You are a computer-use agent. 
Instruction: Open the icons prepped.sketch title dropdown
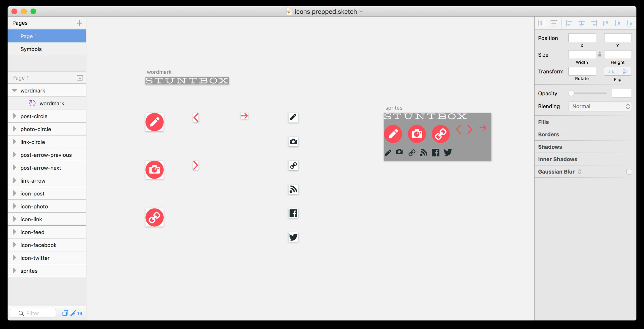(361, 11)
